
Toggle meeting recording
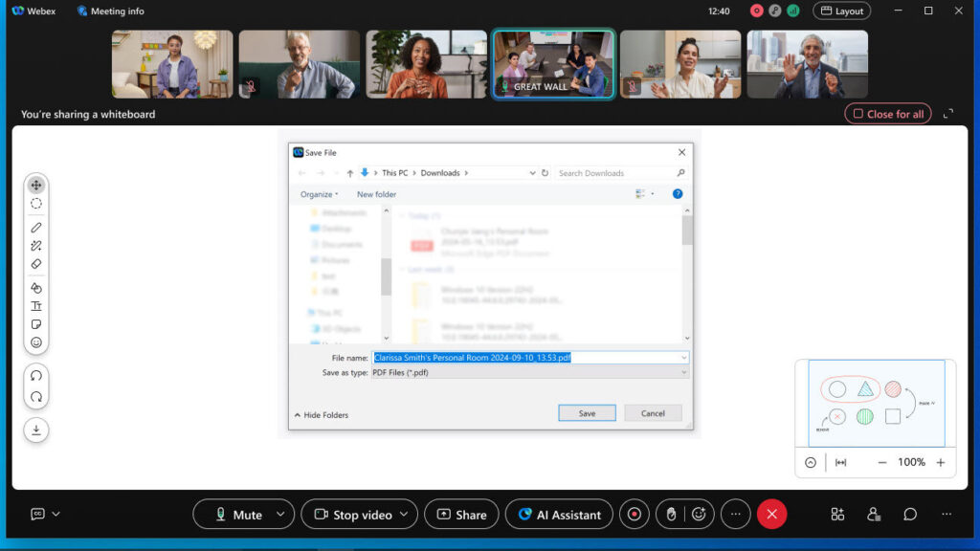[x=635, y=514]
